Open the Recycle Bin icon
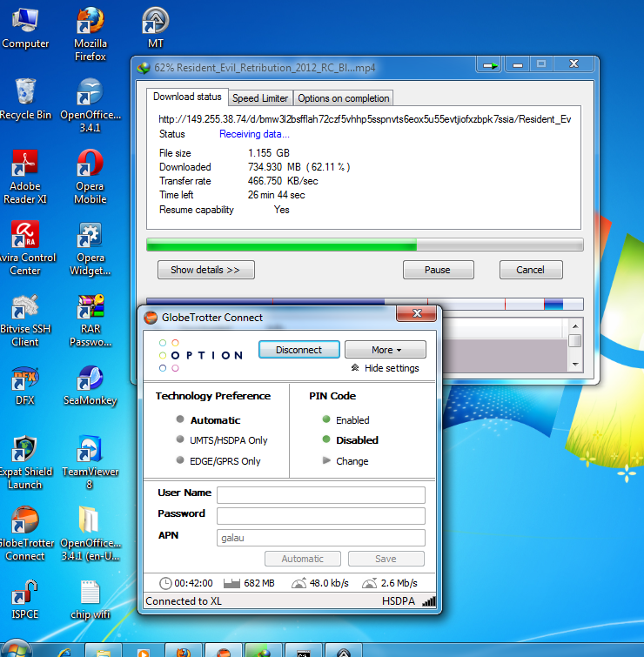Screen dimensions: 644x657 [25, 94]
